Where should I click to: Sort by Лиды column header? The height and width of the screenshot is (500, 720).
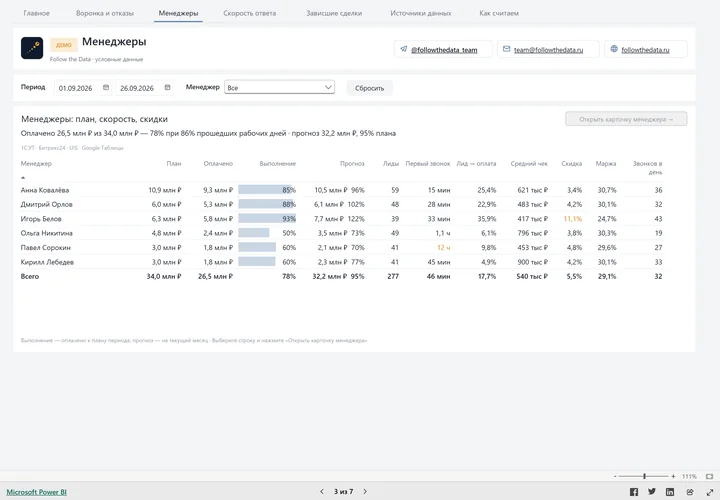click(391, 163)
